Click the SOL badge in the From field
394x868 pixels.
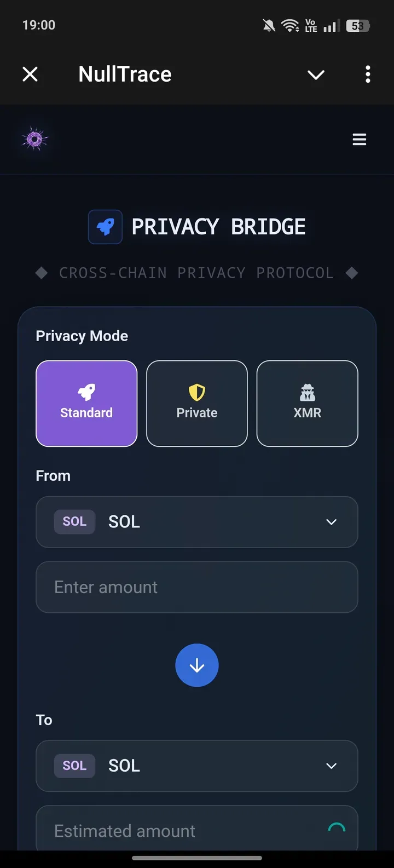pyautogui.click(x=74, y=521)
